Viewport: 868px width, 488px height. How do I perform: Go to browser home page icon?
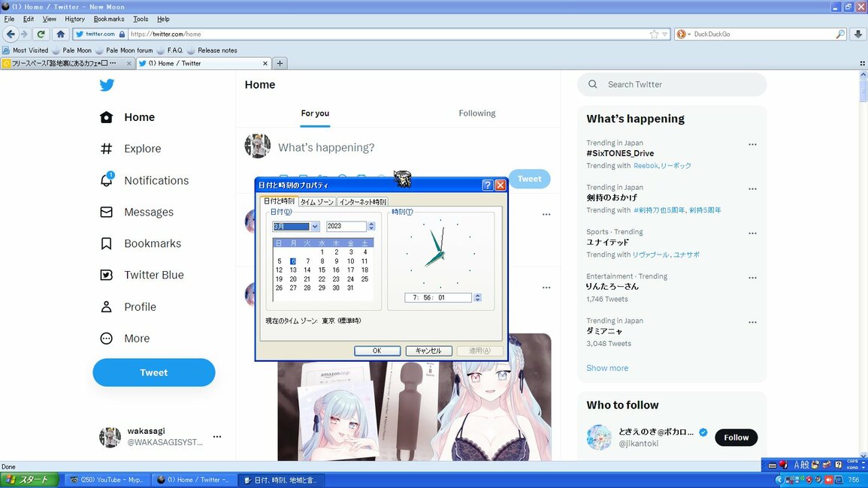click(61, 34)
